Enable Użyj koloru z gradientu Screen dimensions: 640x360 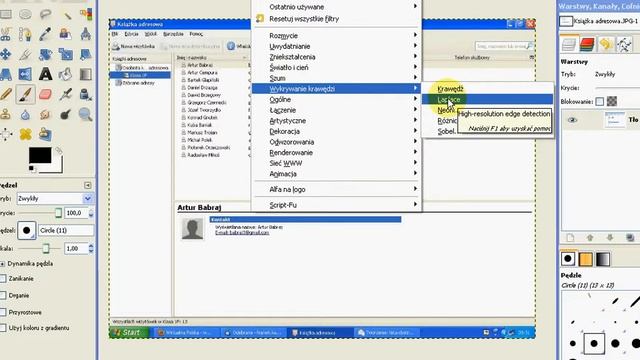click(3, 328)
